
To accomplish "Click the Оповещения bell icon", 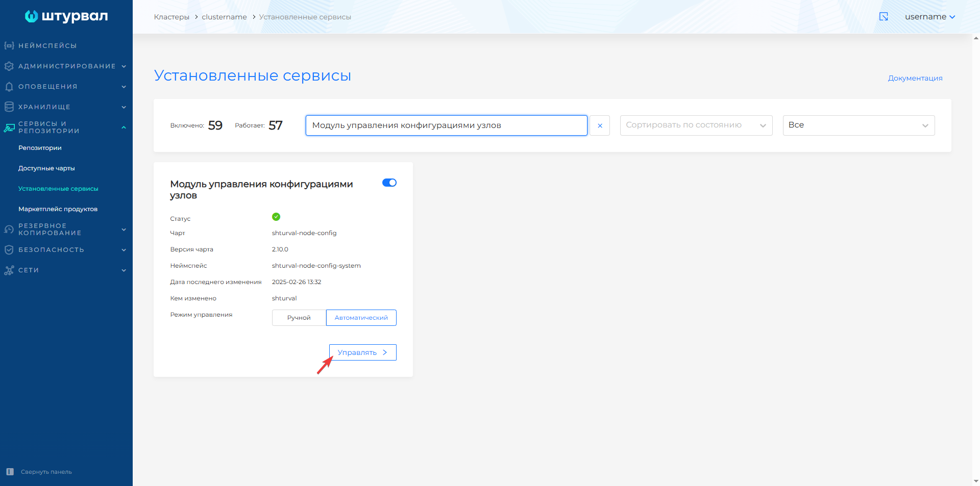I will [x=9, y=87].
